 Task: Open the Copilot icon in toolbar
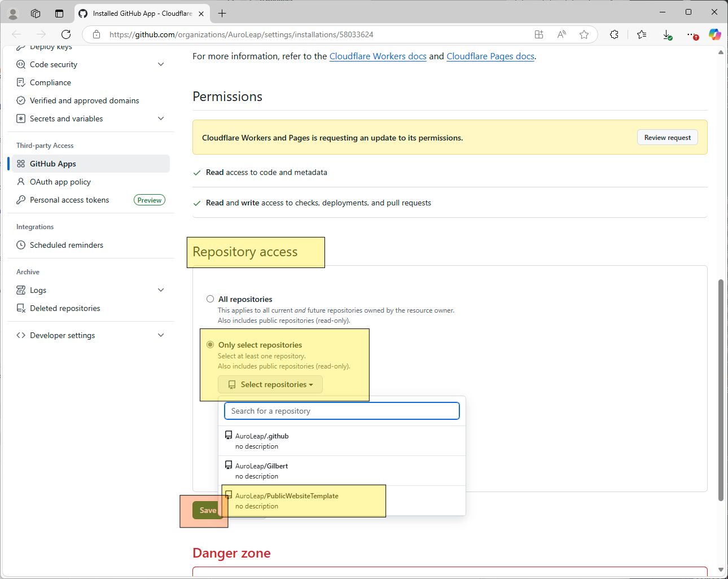714,34
